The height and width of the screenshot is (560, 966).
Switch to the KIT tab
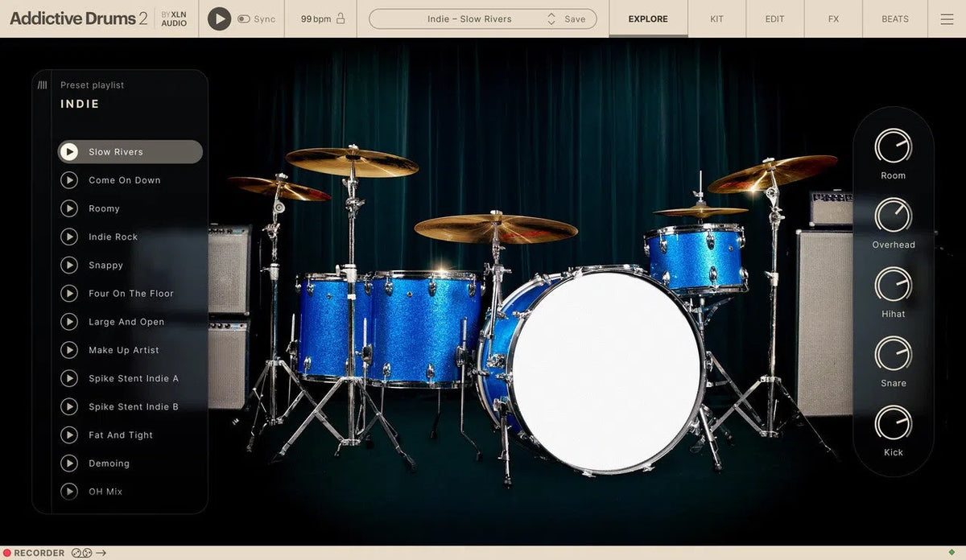pos(716,19)
